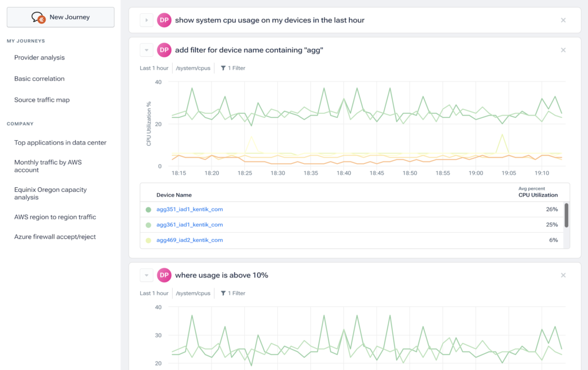Click /system/cpus in the 'add filter' card
Image resolution: width=588 pixels, height=370 pixels.
point(193,68)
